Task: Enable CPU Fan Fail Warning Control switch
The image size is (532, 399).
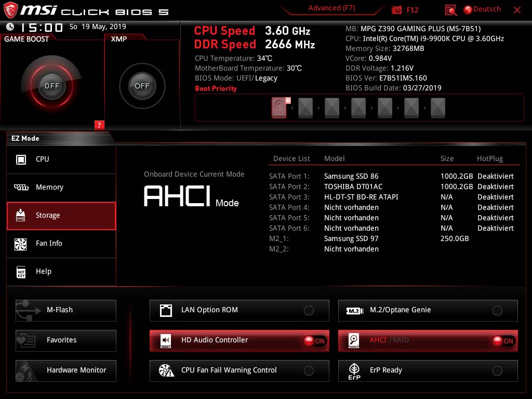Action: pos(309,371)
